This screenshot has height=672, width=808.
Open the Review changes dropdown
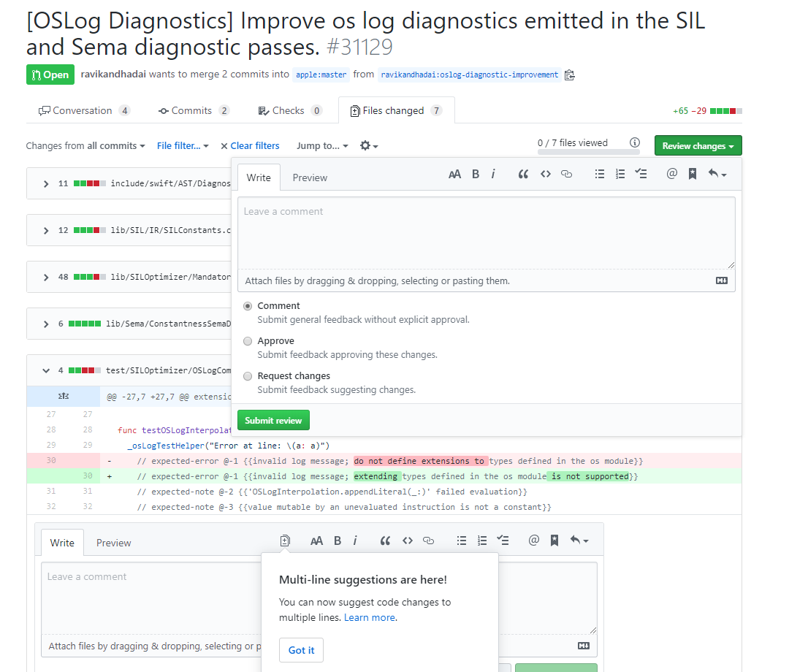(698, 145)
